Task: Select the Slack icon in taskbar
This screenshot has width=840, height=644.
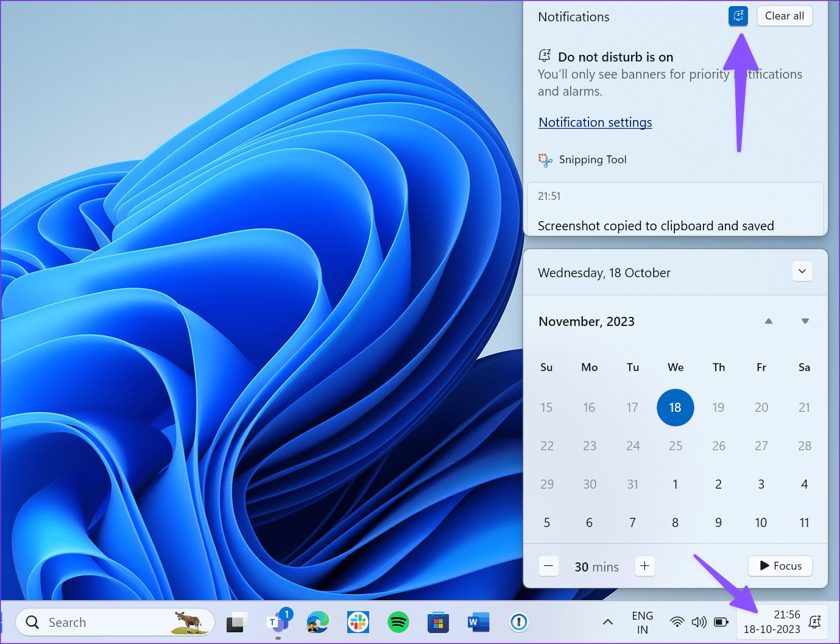Action: click(358, 622)
